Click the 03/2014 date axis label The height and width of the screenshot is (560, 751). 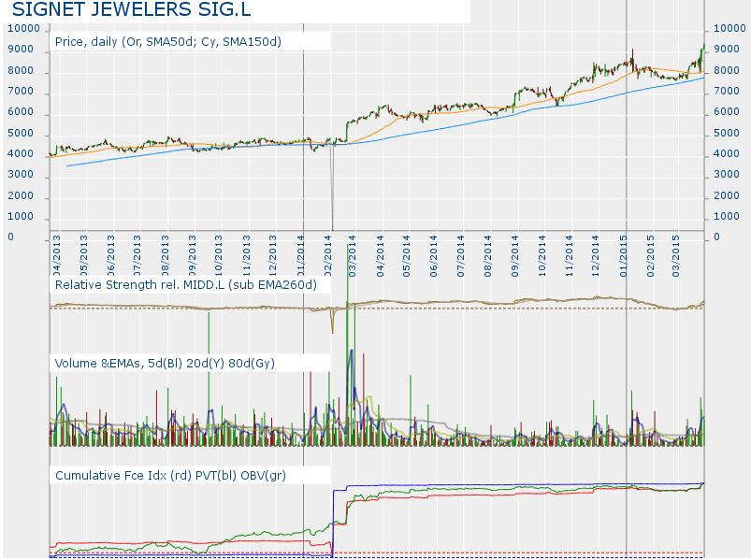coord(353,256)
